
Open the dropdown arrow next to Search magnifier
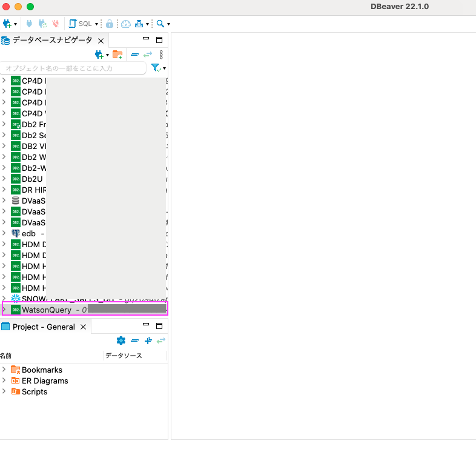click(168, 24)
